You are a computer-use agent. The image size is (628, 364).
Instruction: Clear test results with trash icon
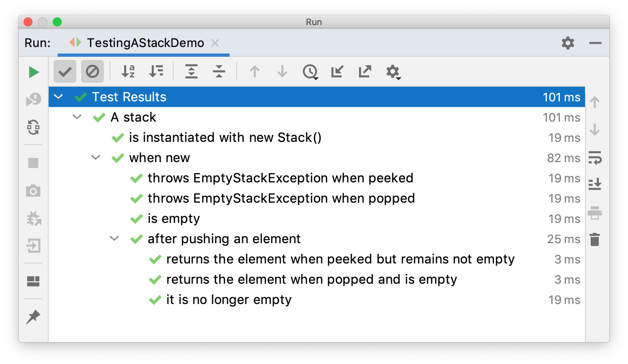tap(595, 239)
